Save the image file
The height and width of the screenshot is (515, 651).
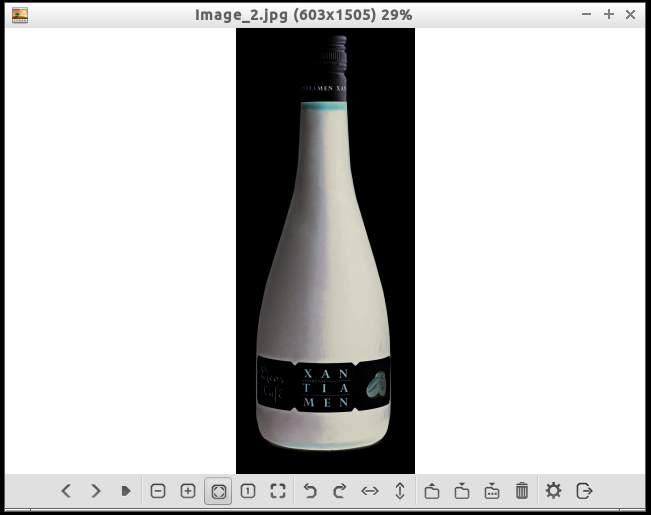462,491
